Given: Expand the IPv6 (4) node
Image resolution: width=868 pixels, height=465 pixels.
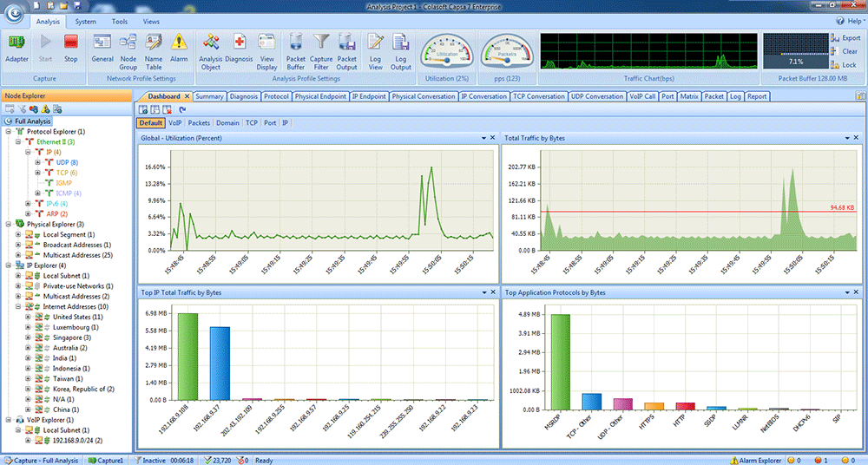Looking at the screenshot, I should pos(28,204).
